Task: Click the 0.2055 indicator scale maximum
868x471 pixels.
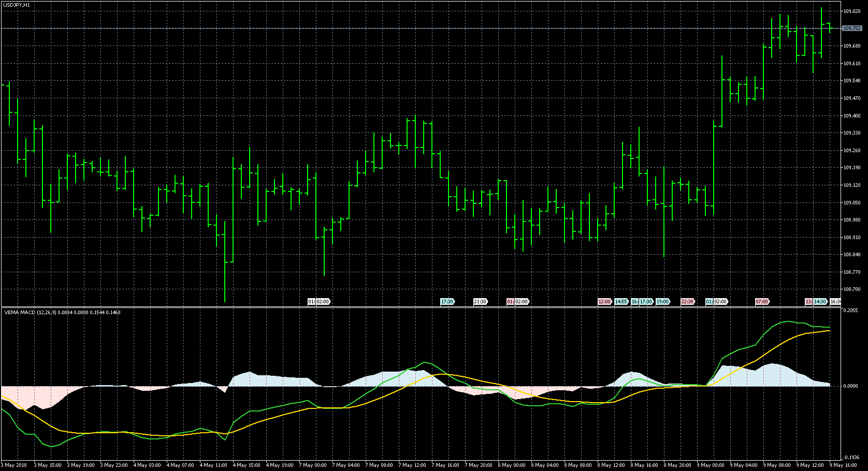Action: (x=851, y=311)
